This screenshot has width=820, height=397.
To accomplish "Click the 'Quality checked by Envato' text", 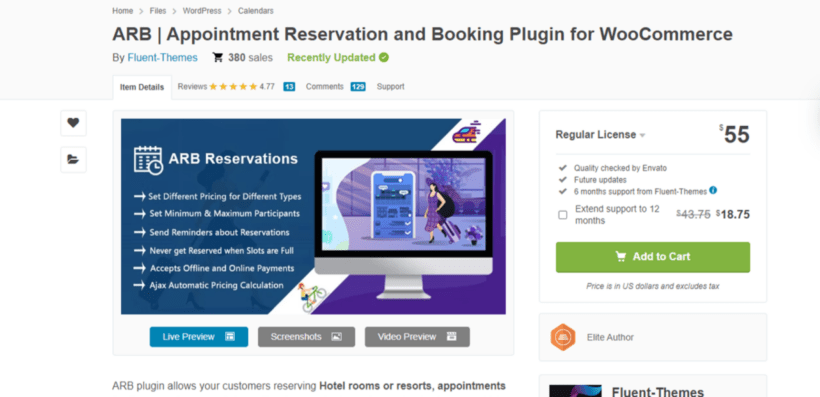I will coord(620,168).
